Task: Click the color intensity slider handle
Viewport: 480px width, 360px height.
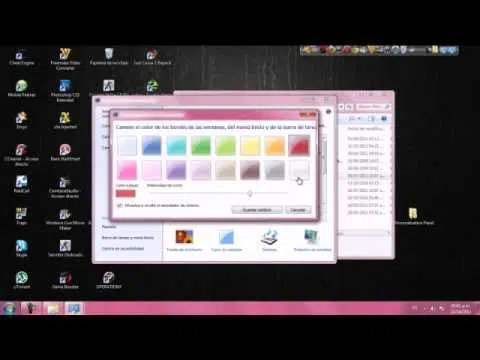Action: 250,193
